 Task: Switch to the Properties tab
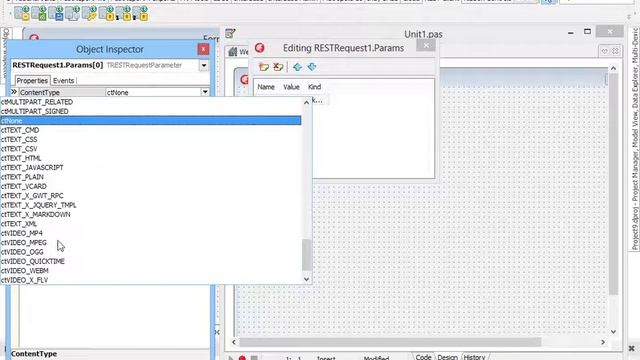(x=32, y=80)
